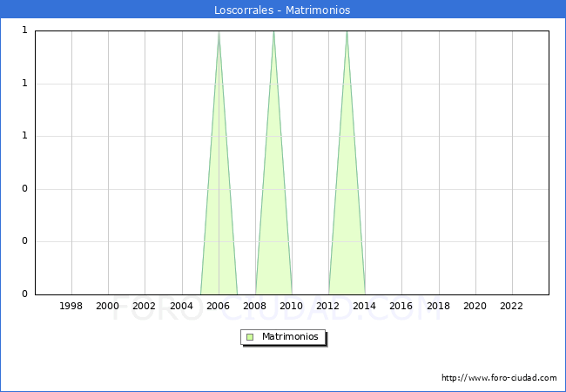This screenshot has height=392, width=566.
Task: Select the 2009 peak in the chart
Action: (x=273, y=35)
